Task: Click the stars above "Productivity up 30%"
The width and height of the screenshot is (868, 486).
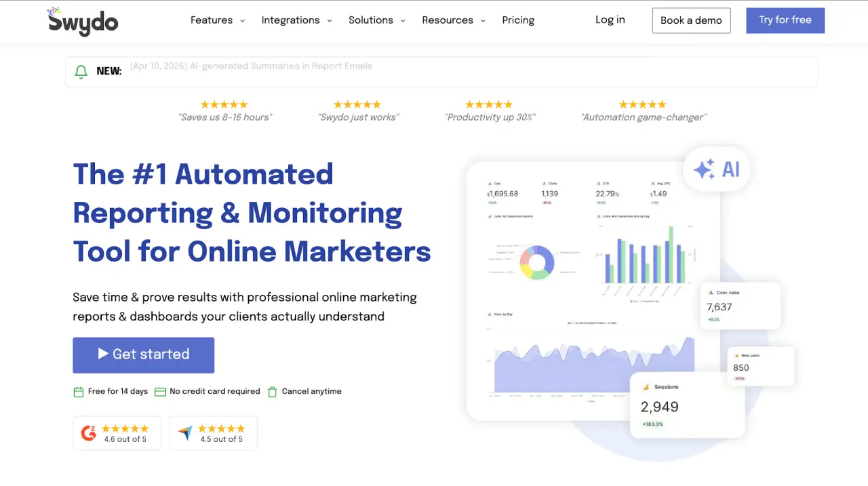Action: (489, 104)
